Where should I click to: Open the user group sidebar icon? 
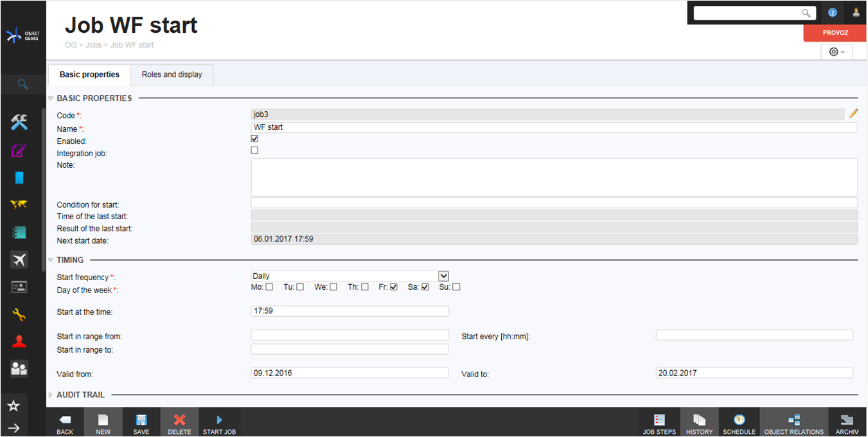19,368
